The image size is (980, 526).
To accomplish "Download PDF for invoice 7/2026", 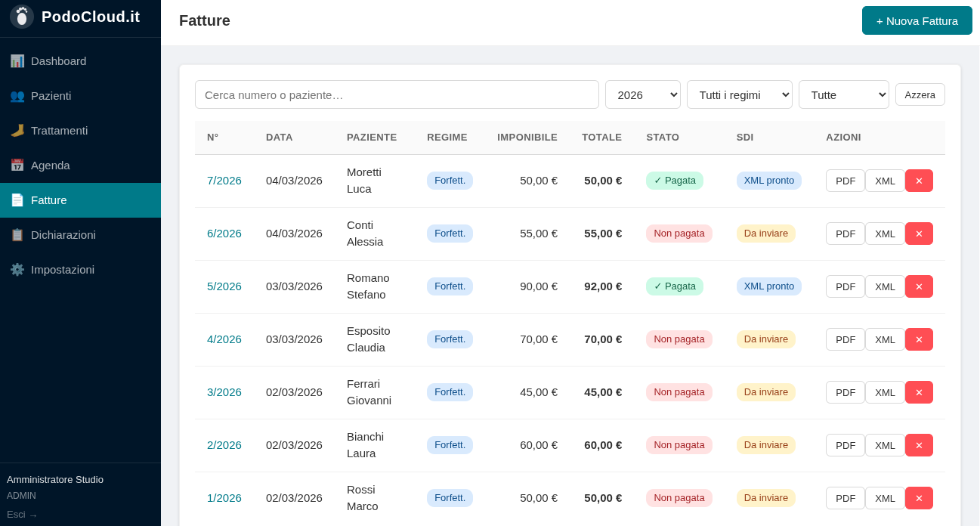I will [x=846, y=181].
